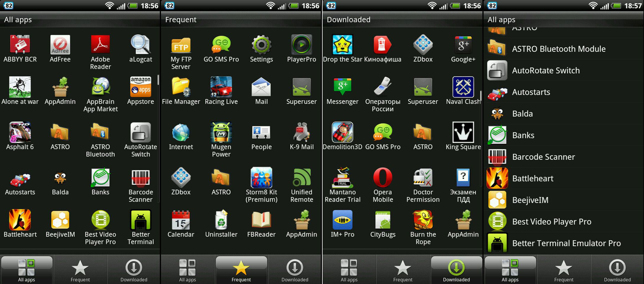The image size is (644, 284).
Task: Select the Best Video Player Pro list row
Action: click(x=564, y=221)
